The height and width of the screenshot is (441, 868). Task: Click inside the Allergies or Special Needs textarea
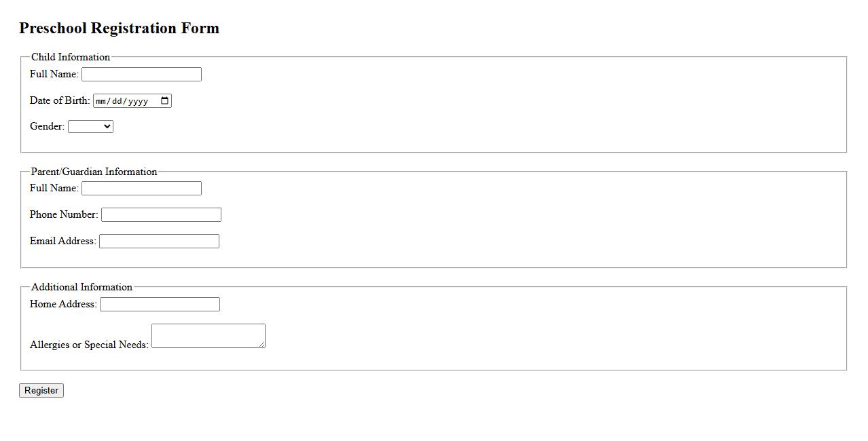208,336
